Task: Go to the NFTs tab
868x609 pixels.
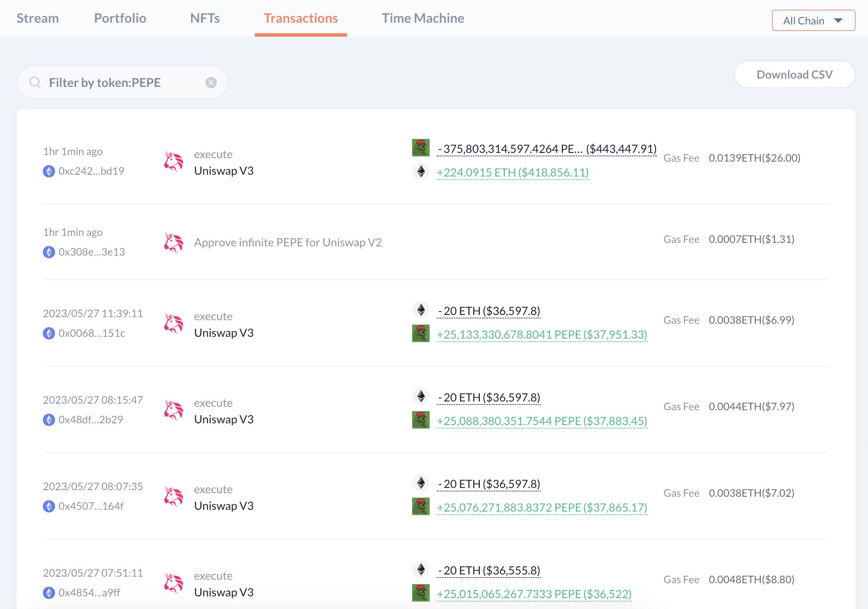Action: 205,18
